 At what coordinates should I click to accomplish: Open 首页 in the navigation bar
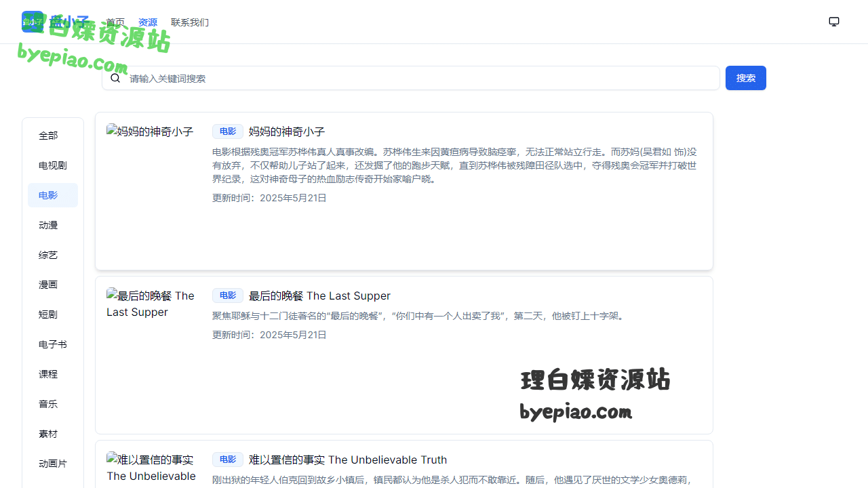point(115,22)
